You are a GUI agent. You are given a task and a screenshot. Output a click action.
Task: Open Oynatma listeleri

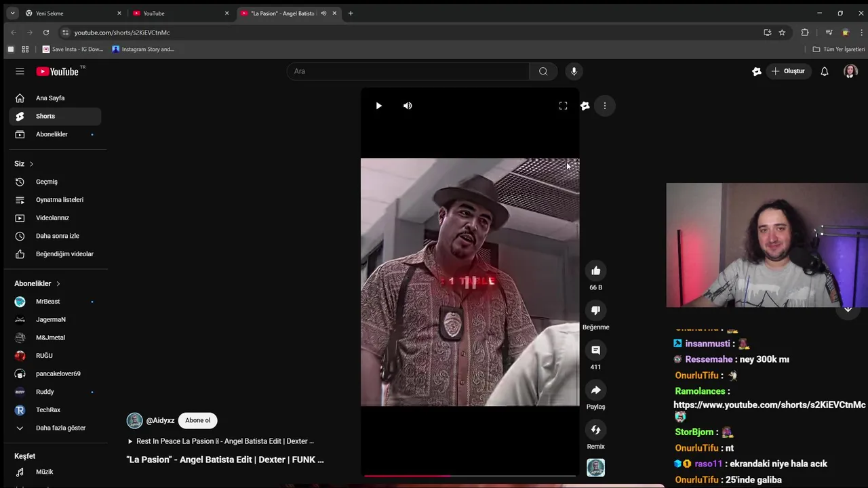[56, 200]
